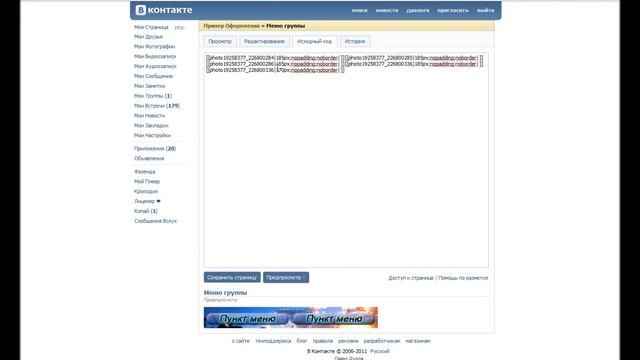Viewport: 640px width, 360px height.
Task: Open диалоги in the header
Action: pyautogui.click(x=418, y=10)
